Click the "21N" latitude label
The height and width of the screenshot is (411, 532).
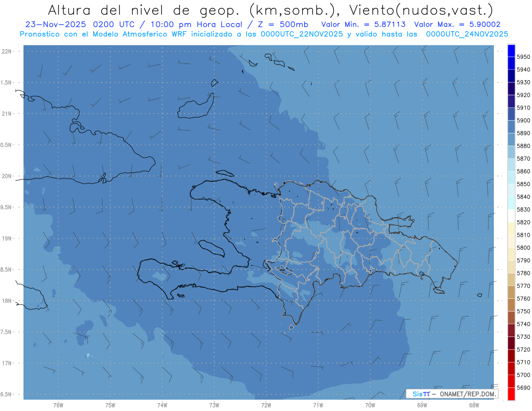click(7, 114)
